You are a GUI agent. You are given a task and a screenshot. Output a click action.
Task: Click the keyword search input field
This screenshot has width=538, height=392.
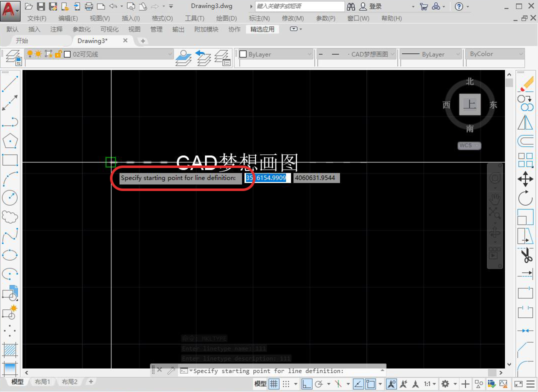pos(300,6)
